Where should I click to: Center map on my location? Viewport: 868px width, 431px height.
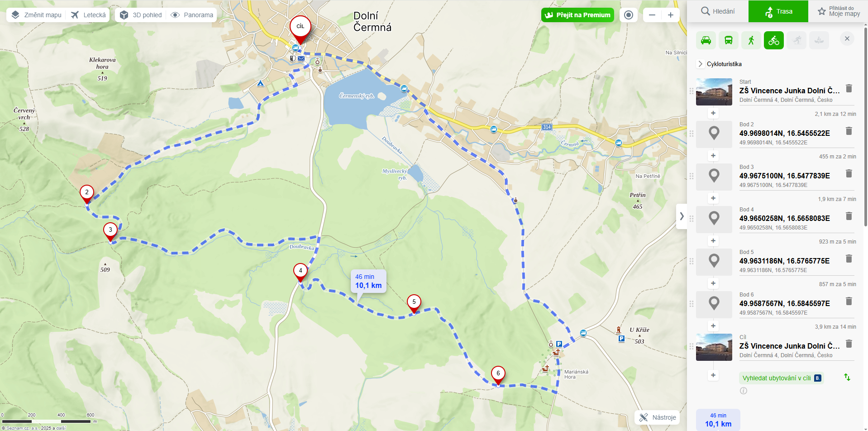[x=629, y=15]
